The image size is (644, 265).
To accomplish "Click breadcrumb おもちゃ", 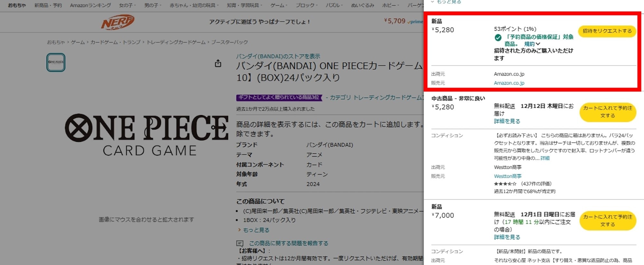I will tap(56, 42).
